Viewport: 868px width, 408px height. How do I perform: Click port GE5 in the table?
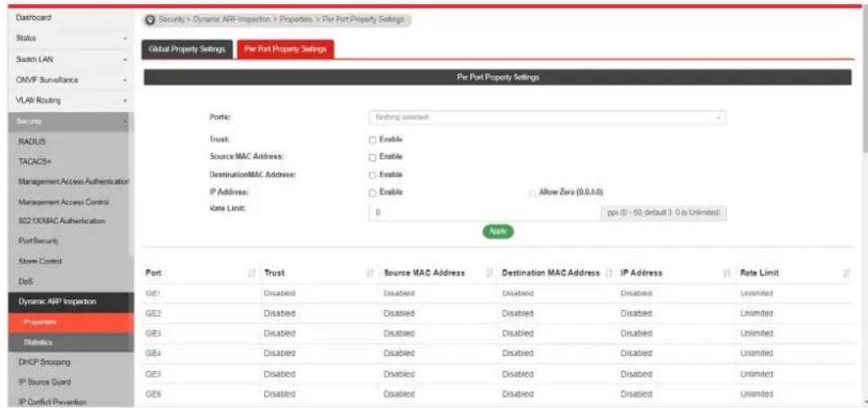click(153, 374)
